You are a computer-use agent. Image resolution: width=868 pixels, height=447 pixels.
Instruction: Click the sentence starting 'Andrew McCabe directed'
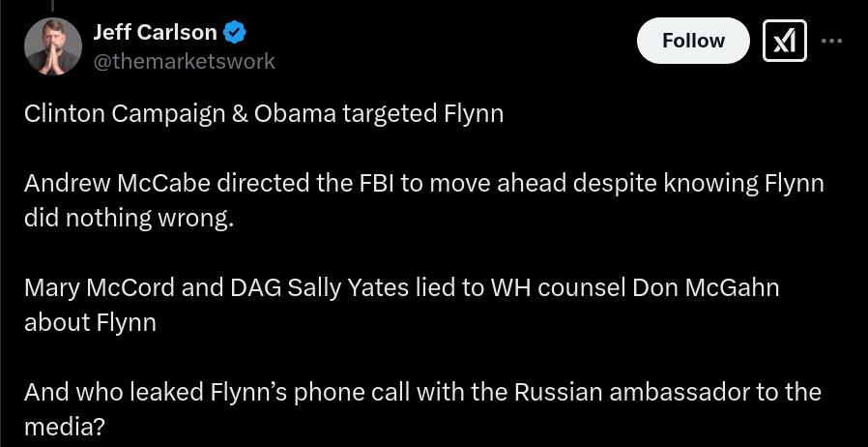click(424, 200)
